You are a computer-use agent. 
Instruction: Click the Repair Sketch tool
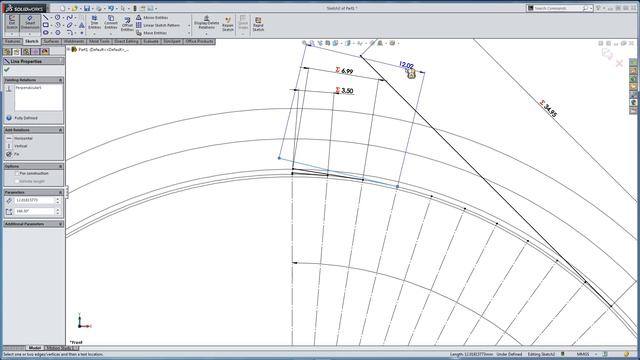[228, 24]
